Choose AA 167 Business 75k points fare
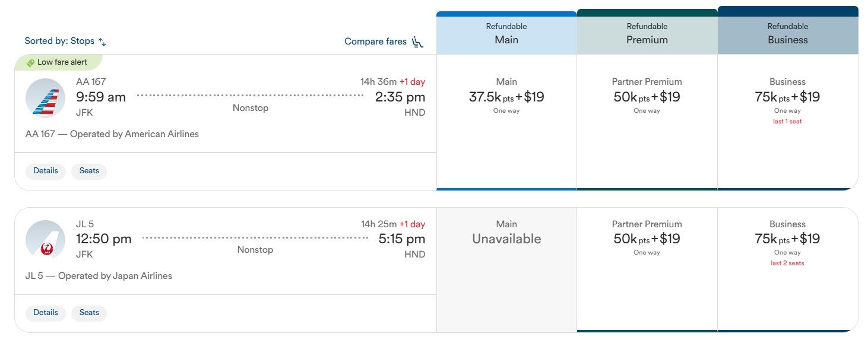This screenshot has height=340, width=868. 788,97
